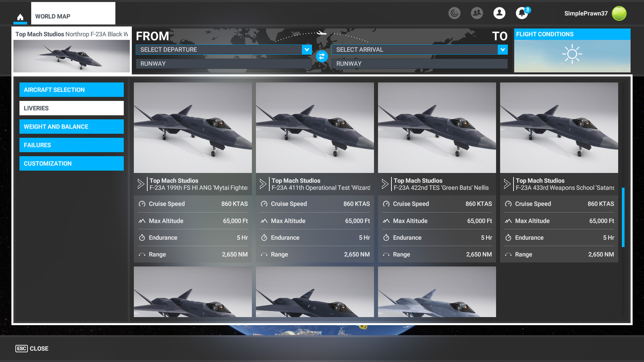Screen dimensions: 644x362
Task: Select the 411th Operational Test livery thumbnail
Action: pyautogui.click(x=315, y=128)
